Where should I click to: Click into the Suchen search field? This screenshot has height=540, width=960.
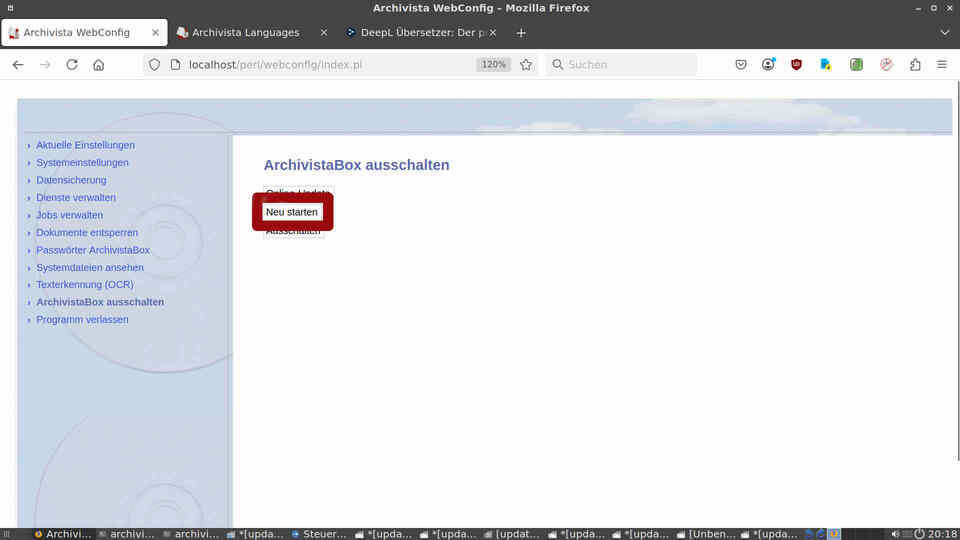621,64
